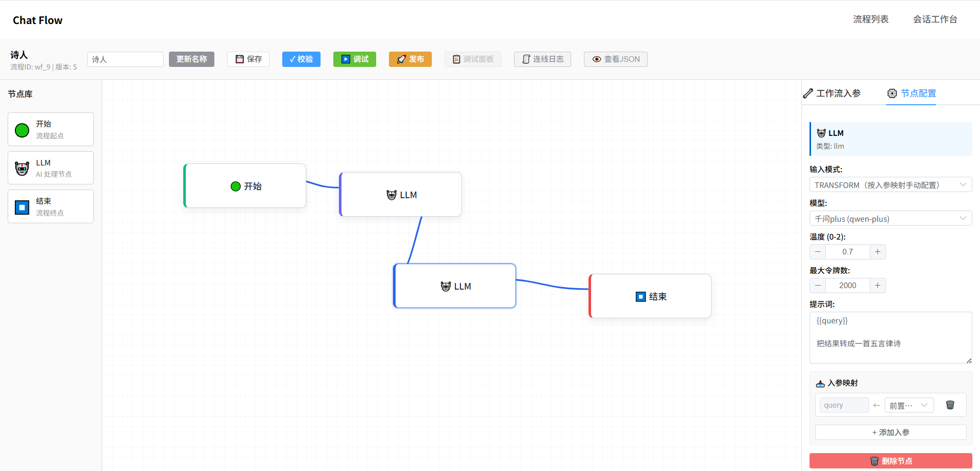980x471 pixels.
Task: Open the 前置 source dropdown in 入参映射
Action: click(909, 405)
